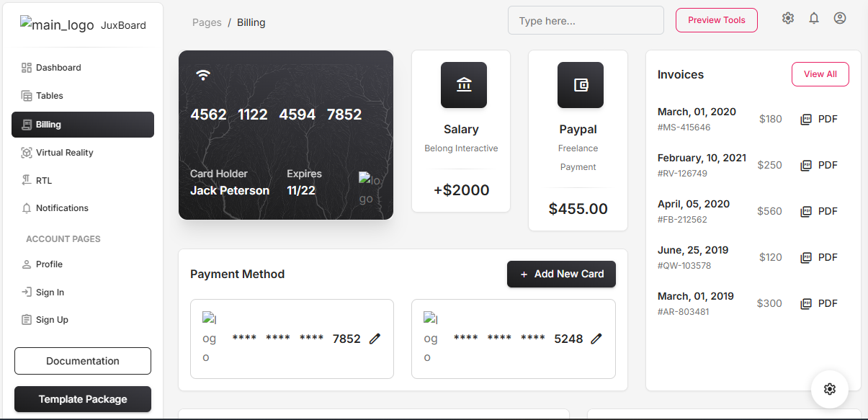
Task: Open the Profile account page
Action: coord(49,264)
